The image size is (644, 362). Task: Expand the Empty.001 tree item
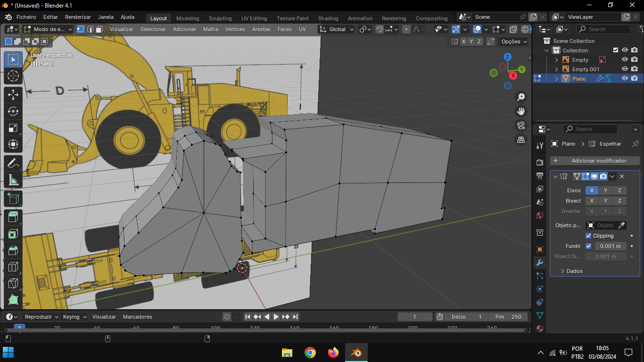[x=556, y=69]
